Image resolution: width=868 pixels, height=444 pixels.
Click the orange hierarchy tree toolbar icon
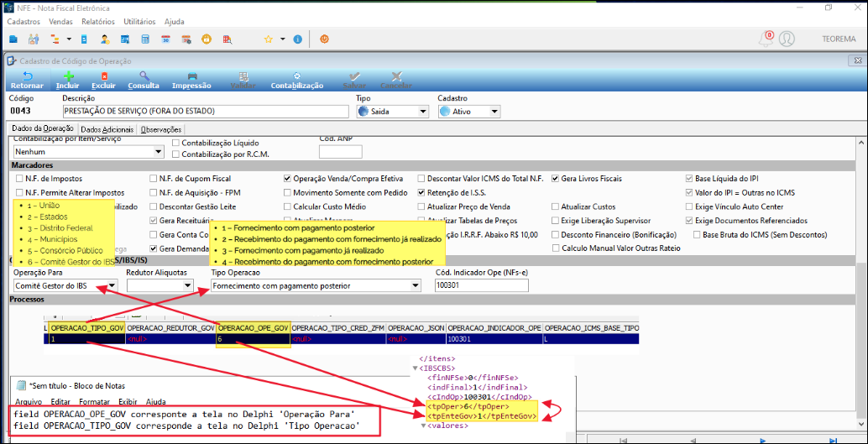(55, 39)
